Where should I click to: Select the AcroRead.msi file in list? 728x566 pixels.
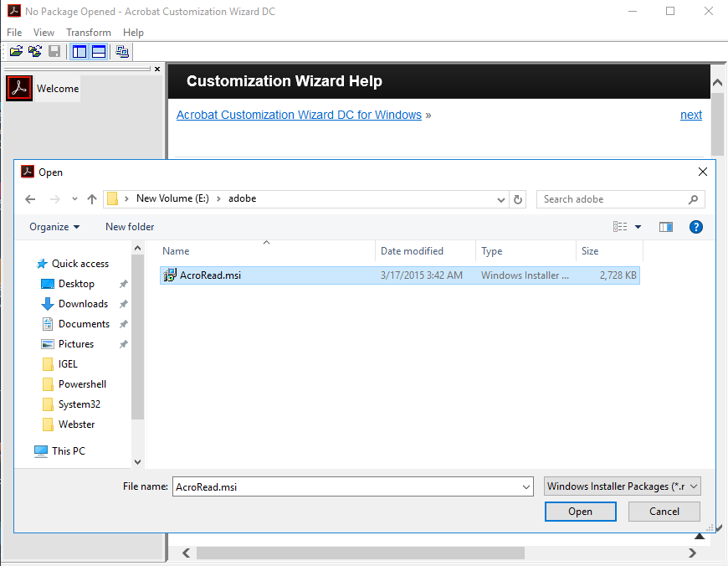(210, 275)
